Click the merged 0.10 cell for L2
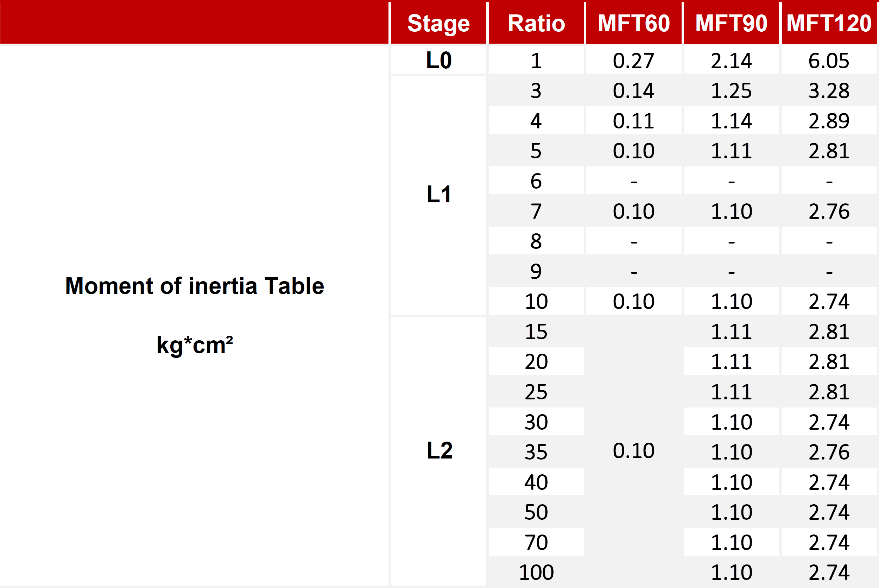879x588 pixels. point(633,450)
